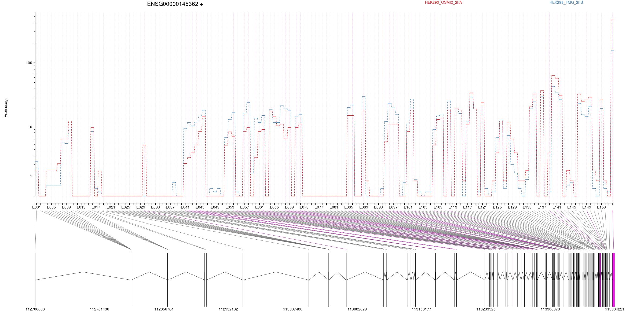Click exon label E153
The image size is (644, 322).
click(601, 207)
